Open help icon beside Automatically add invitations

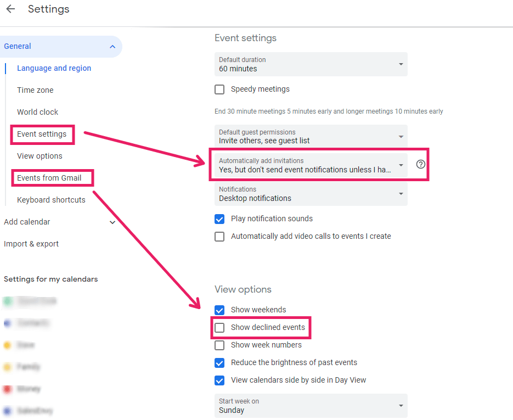[x=420, y=164]
